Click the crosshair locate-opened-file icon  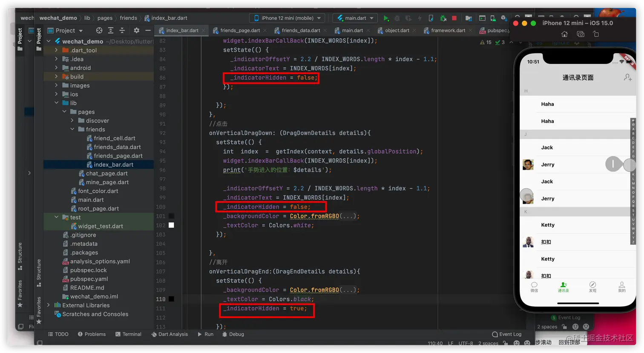[99, 30]
